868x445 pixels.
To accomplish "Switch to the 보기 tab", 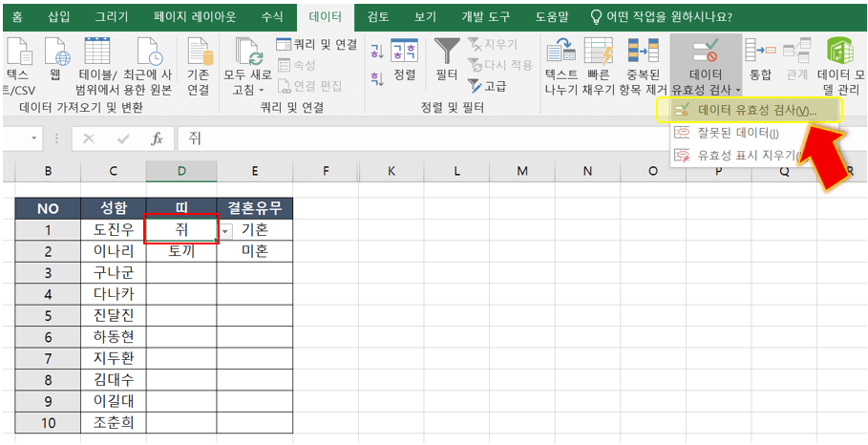I will [x=425, y=16].
